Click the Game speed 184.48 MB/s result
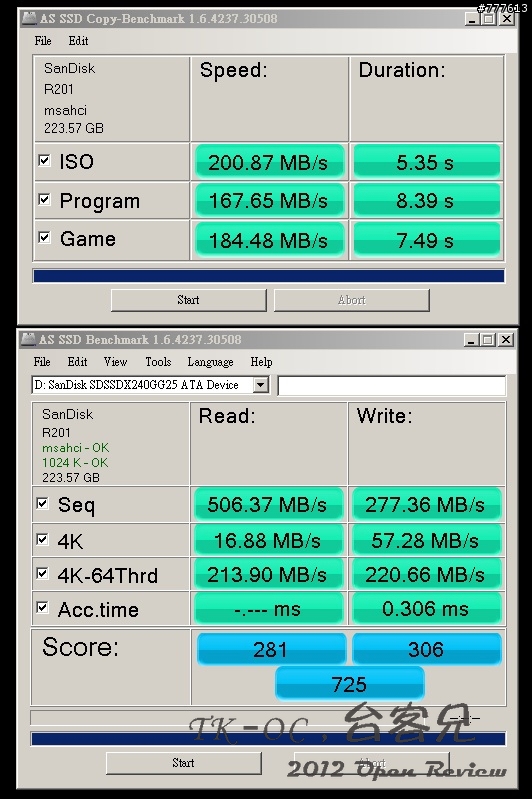This screenshot has width=532, height=799. 269,239
